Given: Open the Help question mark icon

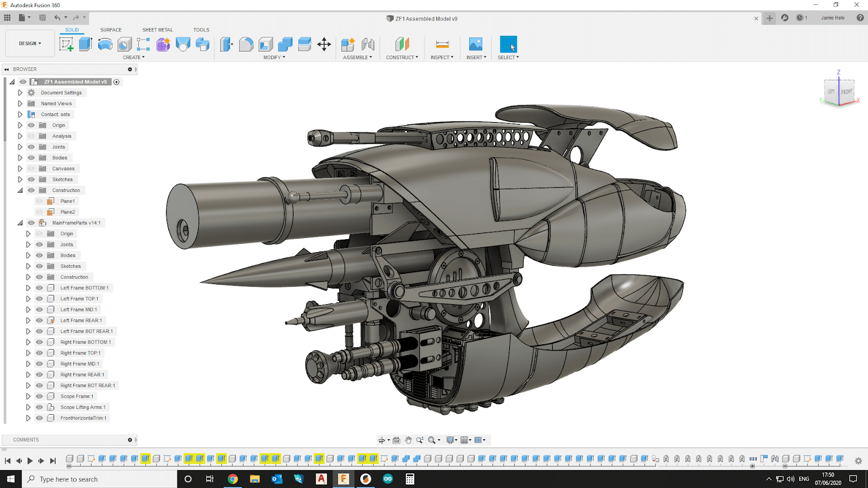Looking at the screenshot, I should [x=860, y=18].
